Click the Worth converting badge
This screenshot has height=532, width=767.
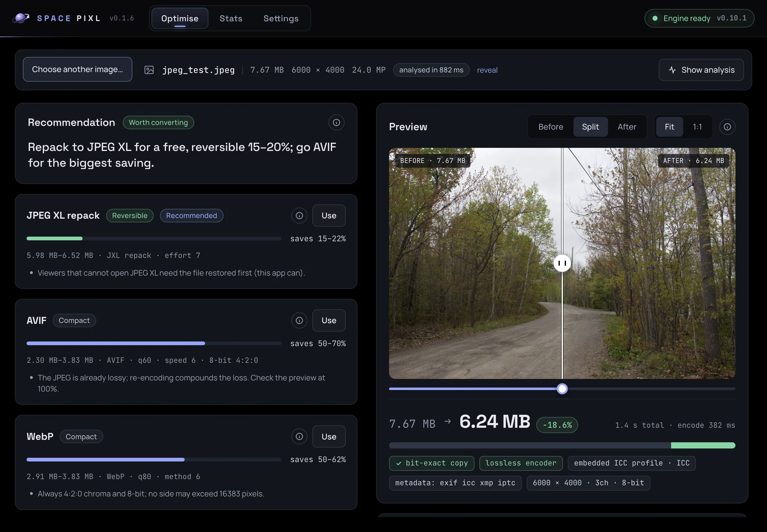158,123
